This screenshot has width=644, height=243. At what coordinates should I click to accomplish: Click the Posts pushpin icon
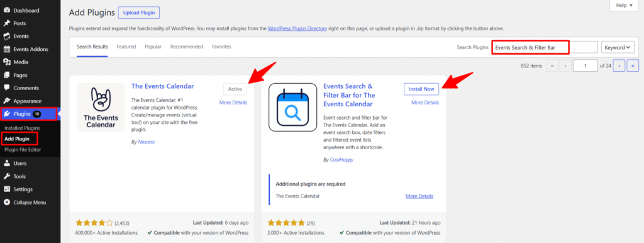(6, 23)
